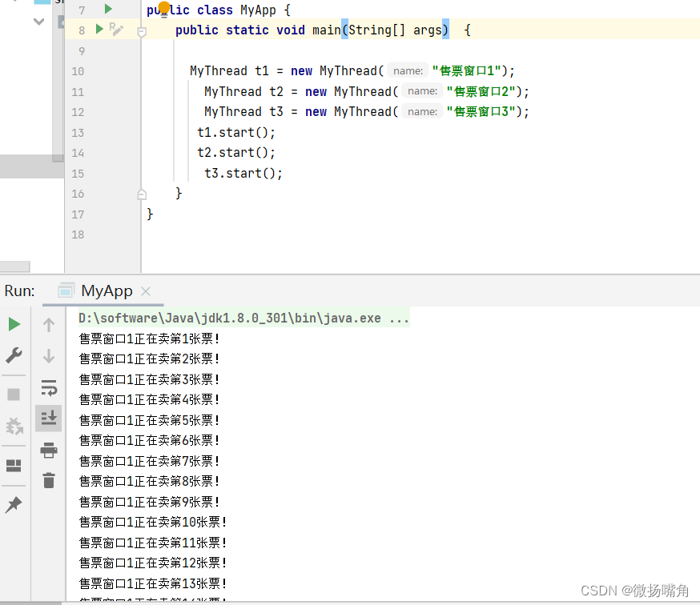Print the console output
This screenshot has width=700, height=605.
pyautogui.click(x=49, y=451)
